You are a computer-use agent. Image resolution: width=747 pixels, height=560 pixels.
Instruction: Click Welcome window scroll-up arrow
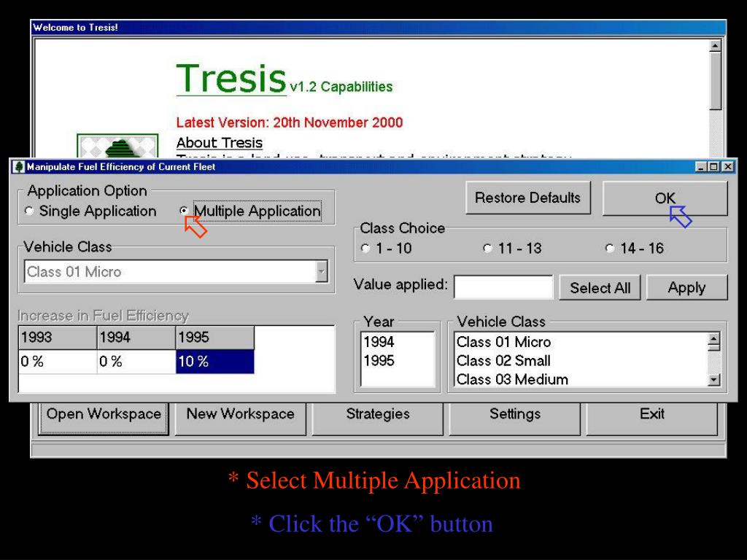click(x=715, y=46)
